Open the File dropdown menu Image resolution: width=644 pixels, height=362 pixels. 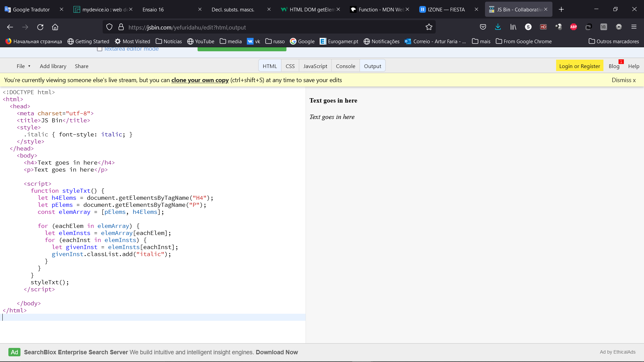[x=23, y=66]
